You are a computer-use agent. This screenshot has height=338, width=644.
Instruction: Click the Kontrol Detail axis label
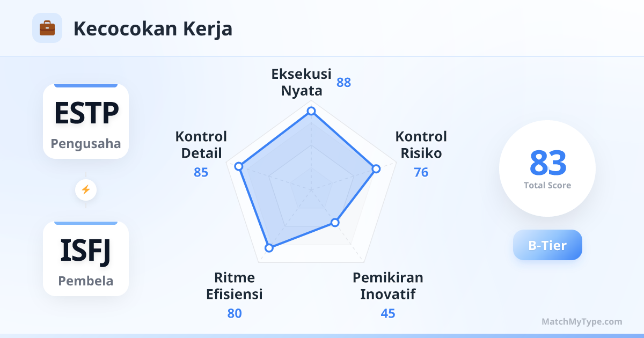point(201,145)
